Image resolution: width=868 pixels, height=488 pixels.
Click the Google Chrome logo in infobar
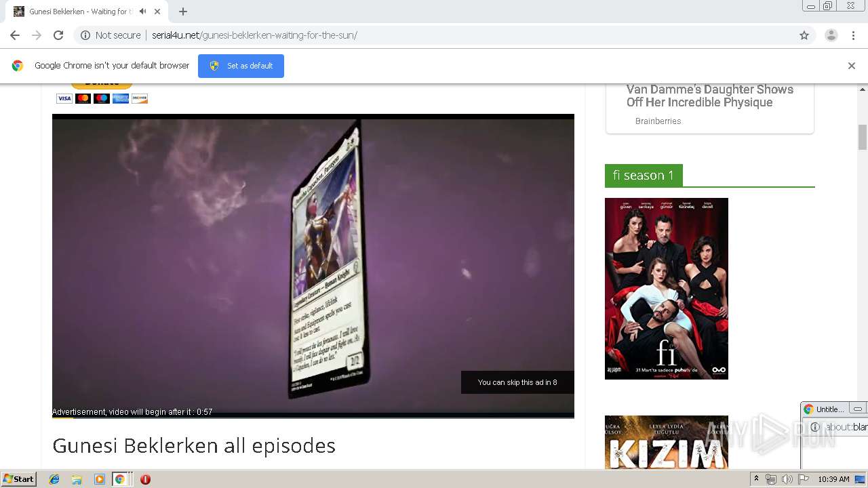pos(18,66)
